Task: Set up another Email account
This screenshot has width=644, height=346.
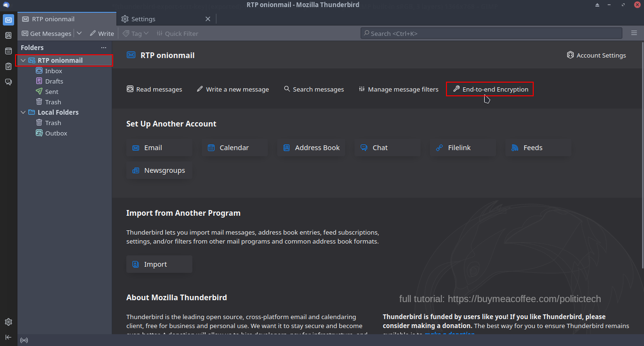Action: [x=159, y=148]
